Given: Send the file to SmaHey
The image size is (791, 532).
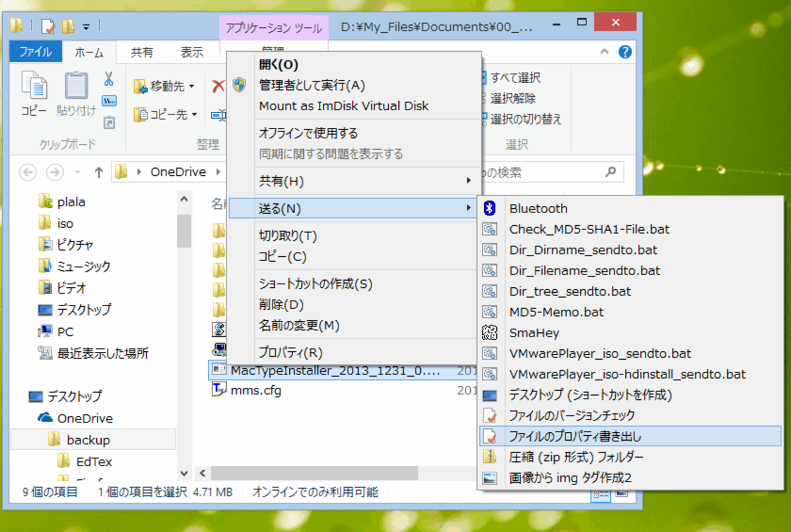Looking at the screenshot, I should click(630, 332).
